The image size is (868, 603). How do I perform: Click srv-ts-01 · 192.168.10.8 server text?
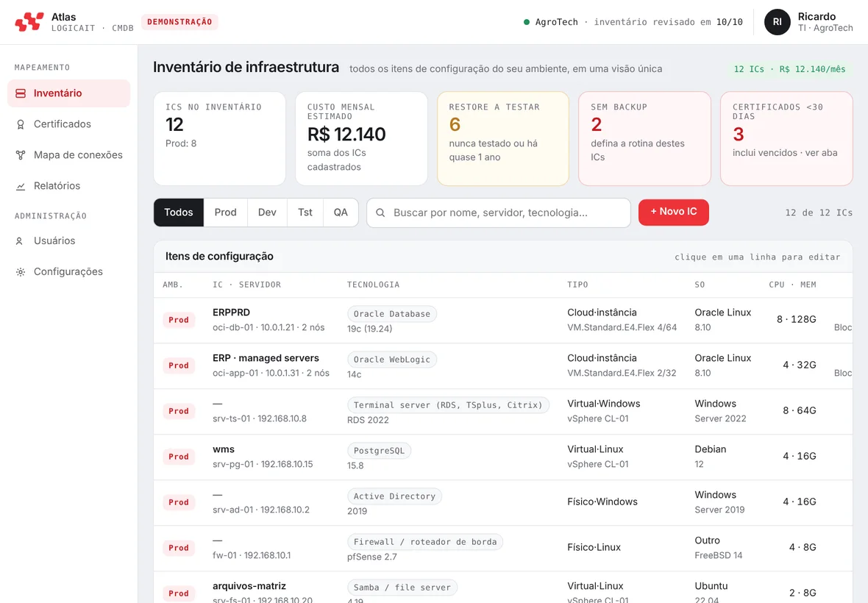[x=260, y=418]
